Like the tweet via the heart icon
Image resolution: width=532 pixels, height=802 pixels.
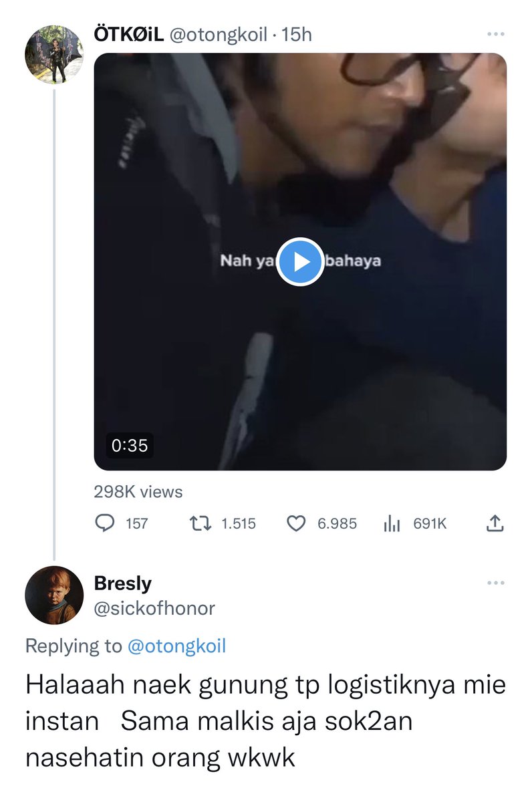tap(296, 523)
